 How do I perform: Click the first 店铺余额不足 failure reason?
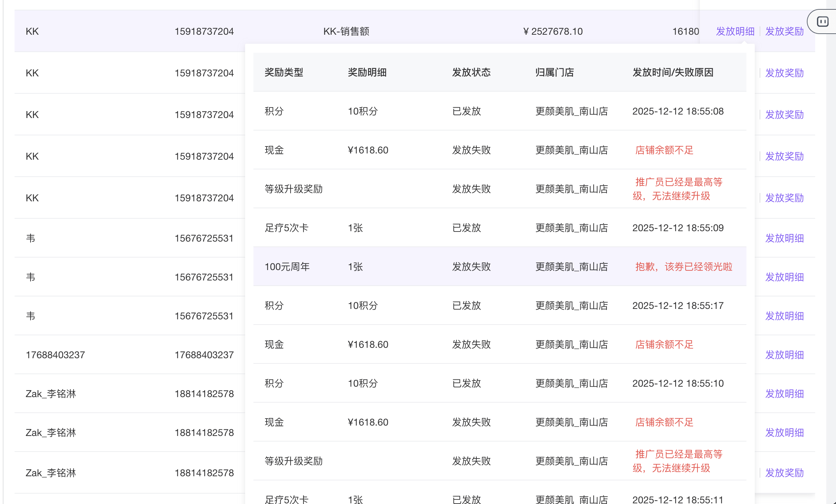(x=664, y=150)
